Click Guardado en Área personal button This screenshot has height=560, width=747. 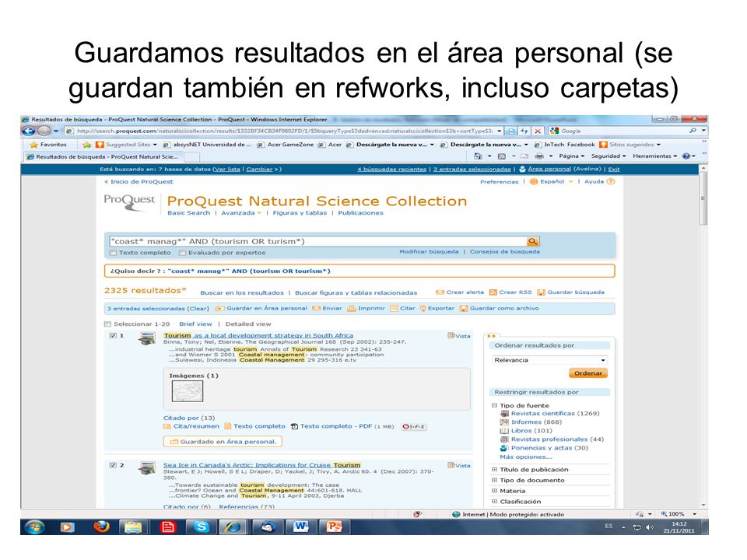click(x=223, y=442)
